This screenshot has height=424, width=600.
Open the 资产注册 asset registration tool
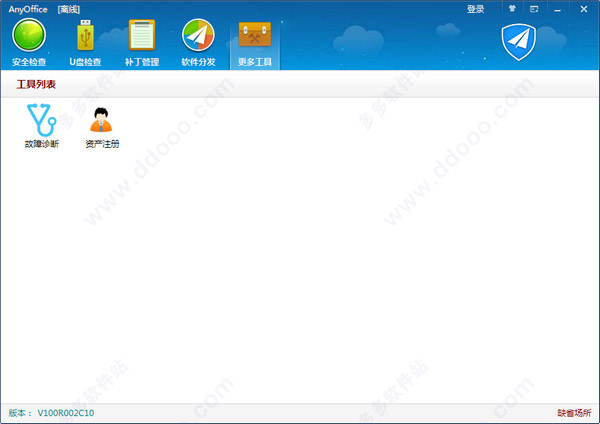(x=102, y=128)
